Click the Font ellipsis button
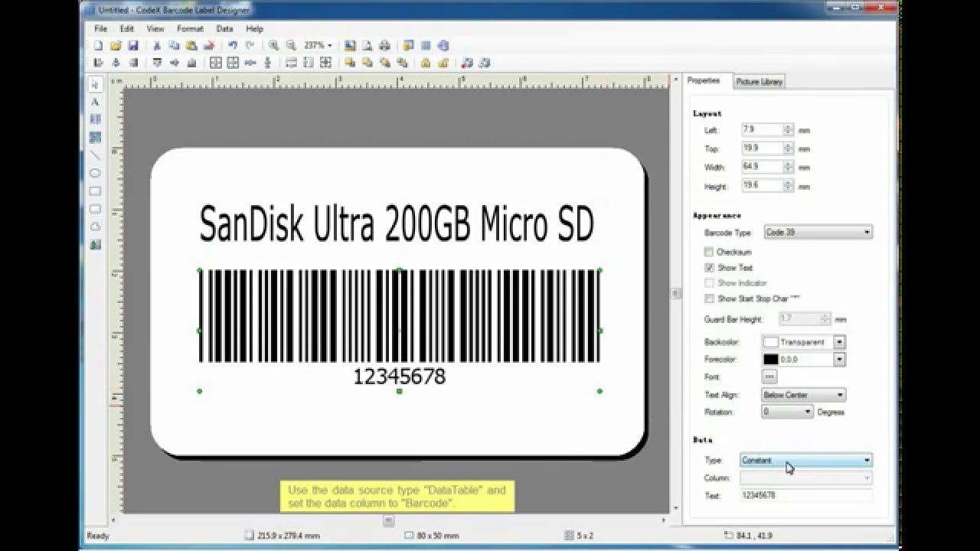Viewport: 980px width, 551px height. pos(770,377)
